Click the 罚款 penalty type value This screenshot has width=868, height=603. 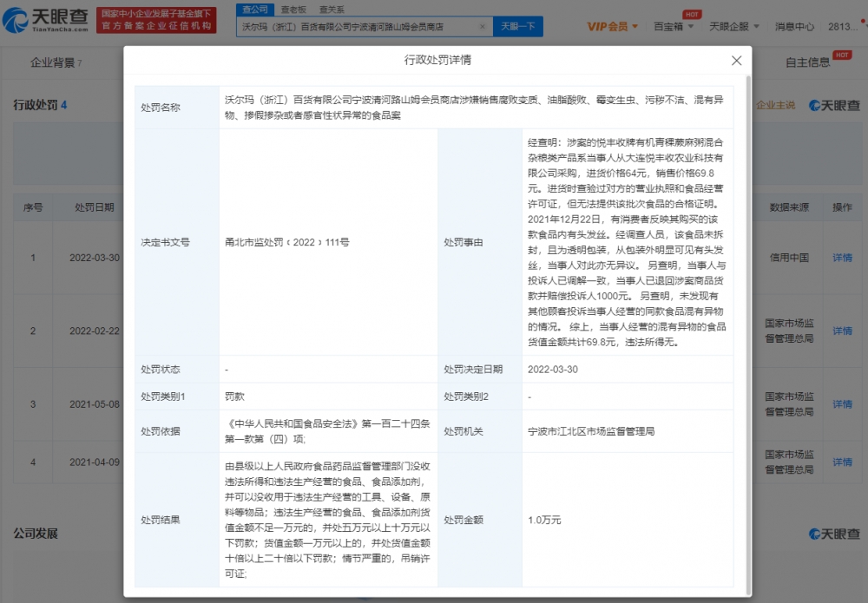click(x=234, y=397)
